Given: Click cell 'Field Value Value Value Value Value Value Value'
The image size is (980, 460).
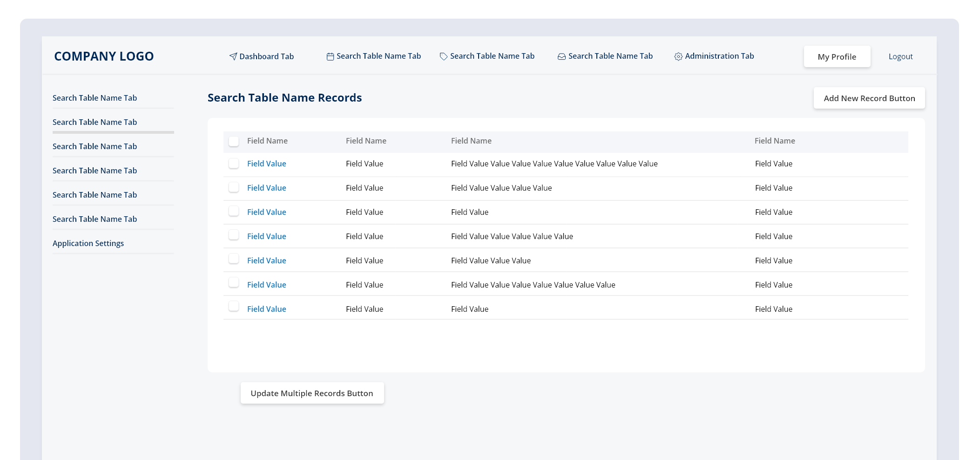Looking at the screenshot, I should click(533, 285).
